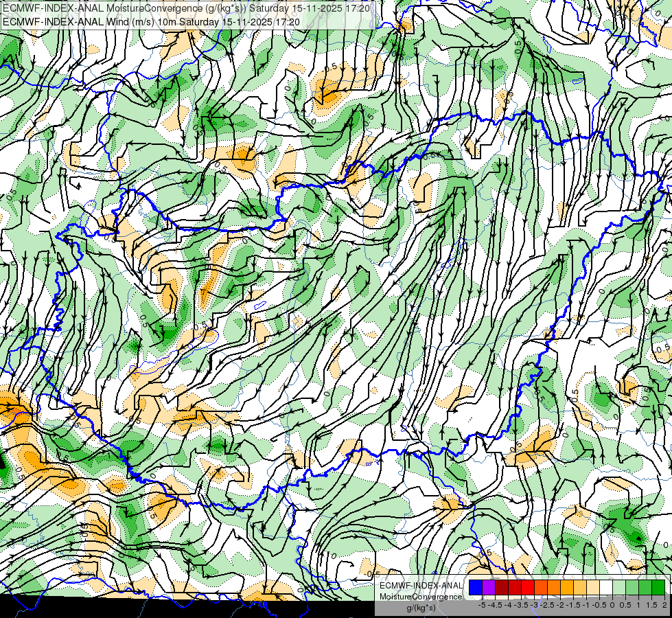Click the purple legend swatch
Image resolution: width=672 pixels, height=618 pixels.
(x=489, y=587)
